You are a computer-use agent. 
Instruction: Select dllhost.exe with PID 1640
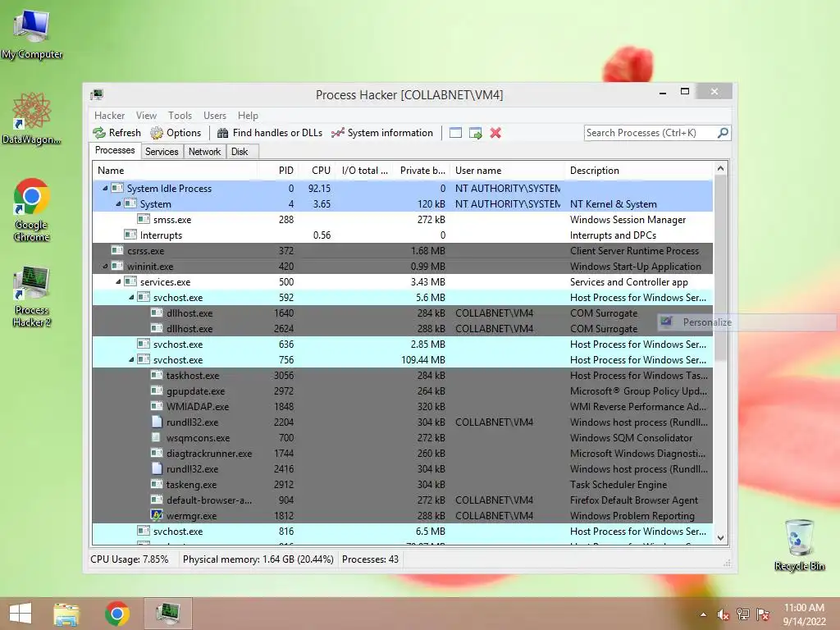click(402, 313)
